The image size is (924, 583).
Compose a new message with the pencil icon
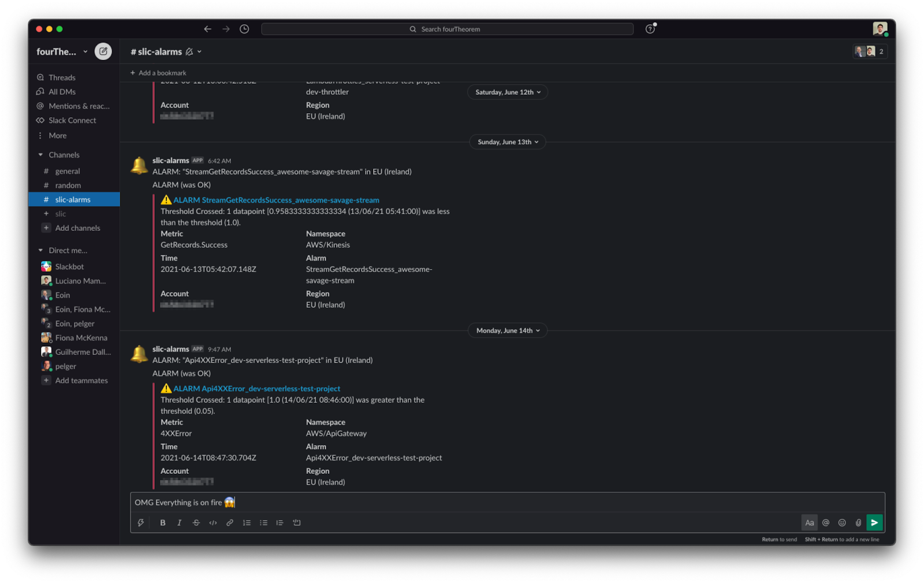[103, 51]
